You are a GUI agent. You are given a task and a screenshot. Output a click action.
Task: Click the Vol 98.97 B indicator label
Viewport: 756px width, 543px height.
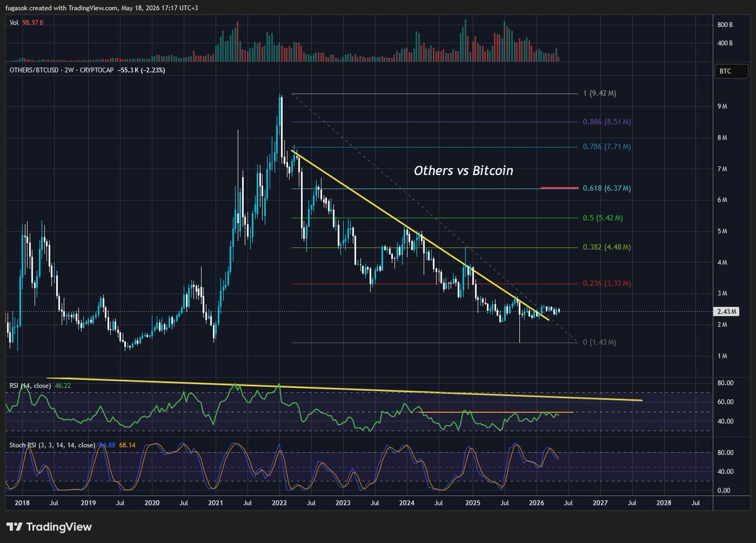[26, 22]
